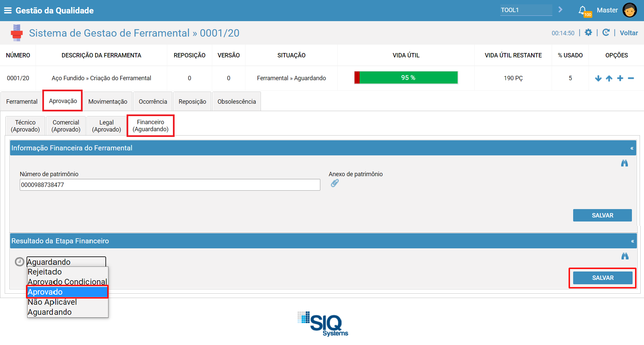
Task: Switch to Reposição tab
Action: click(x=192, y=101)
